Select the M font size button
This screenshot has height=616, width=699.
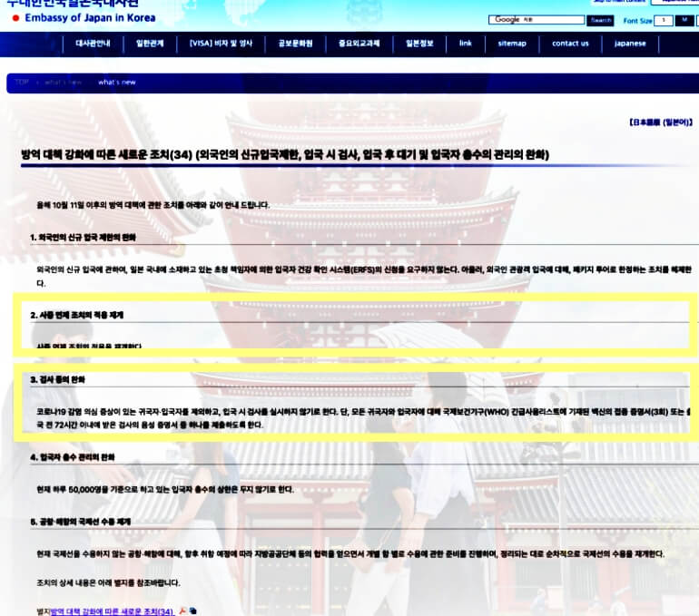(x=684, y=21)
